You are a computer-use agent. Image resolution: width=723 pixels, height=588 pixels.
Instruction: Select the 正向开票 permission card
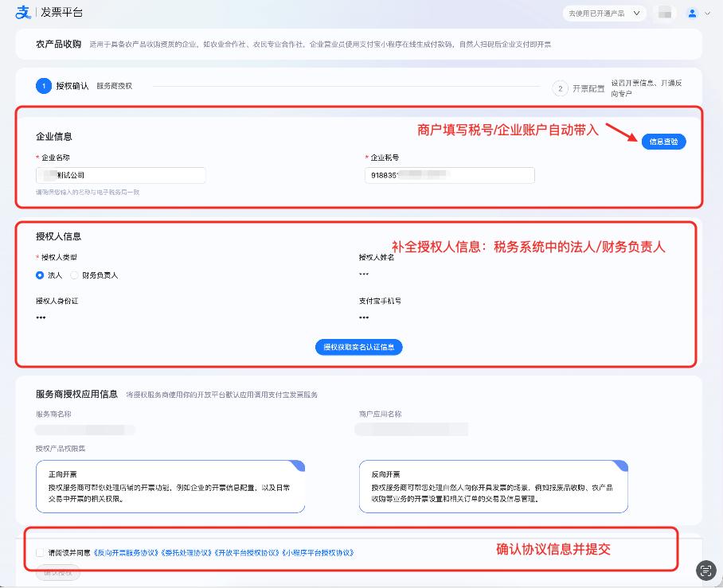coord(170,486)
